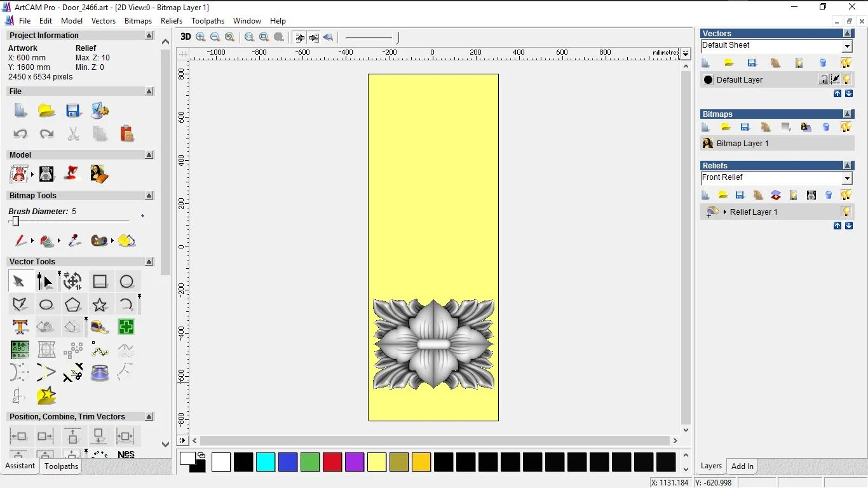
Task: Click the Brush Diameter slider handle
Action: point(16,221)
